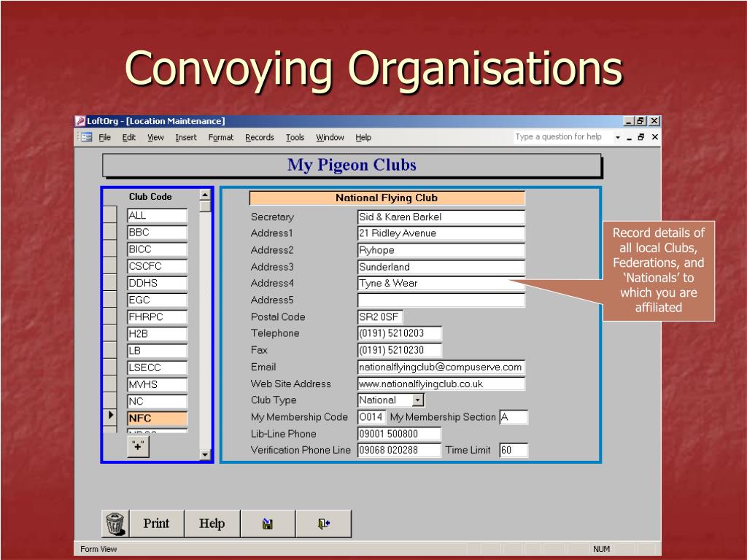Viewport: 747px width, 560px height.
Task: Open the Window menu
Action: [330, 137]
